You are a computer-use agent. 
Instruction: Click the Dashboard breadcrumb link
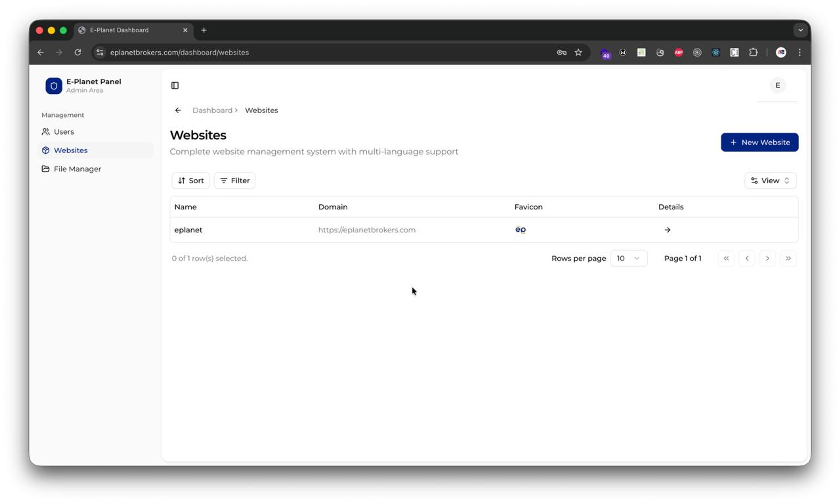click(x=212, y=110)
